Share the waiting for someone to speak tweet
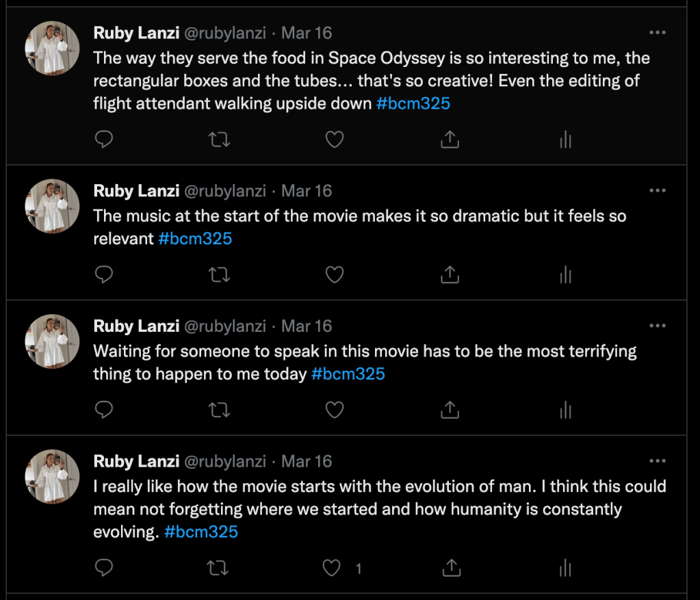The height and width of the screenshot is (600, 700). (x=449, y=410)
